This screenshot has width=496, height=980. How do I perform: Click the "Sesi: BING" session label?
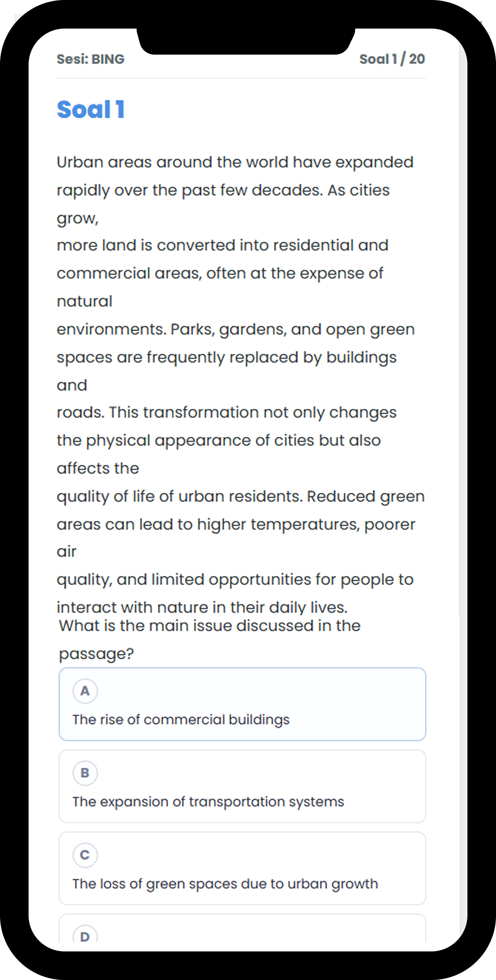click(91, 59)
